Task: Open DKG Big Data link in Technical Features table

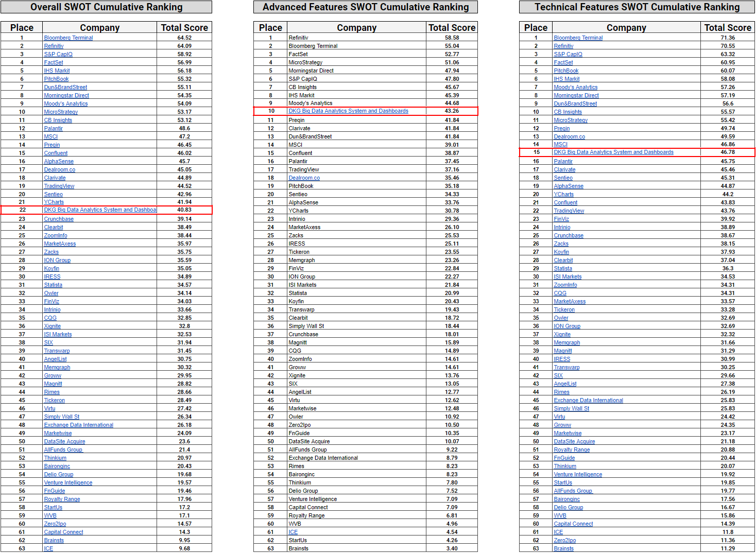Action: [613, 152]
